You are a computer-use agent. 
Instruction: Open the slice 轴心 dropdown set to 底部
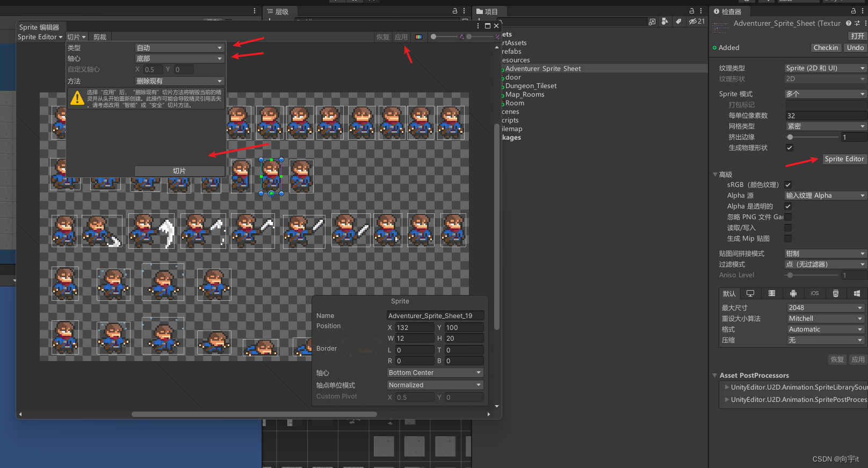pyautogui.click(x=179, y=59)
